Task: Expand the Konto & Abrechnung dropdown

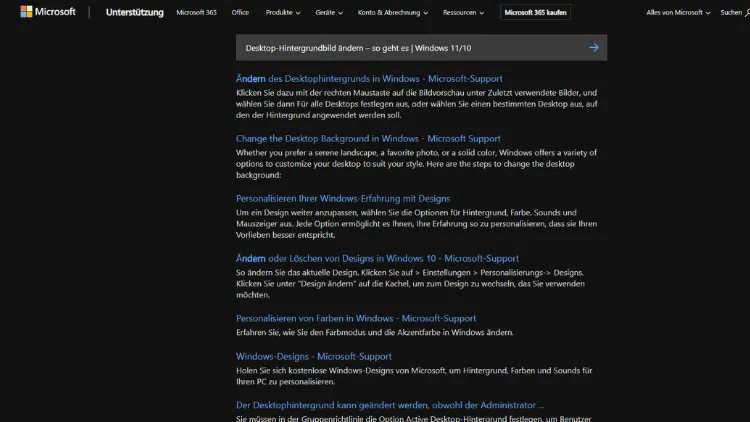Action: (392, 12)
